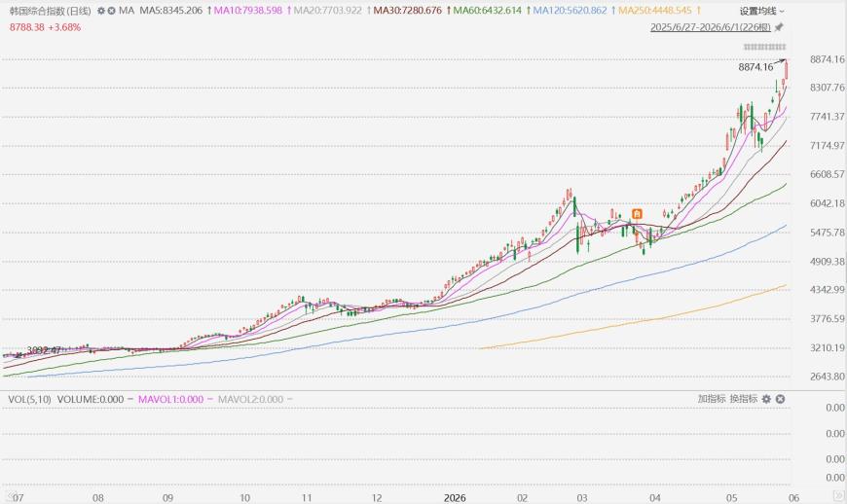Click the 4342.99 price axis label

click(x=827, y=290)
